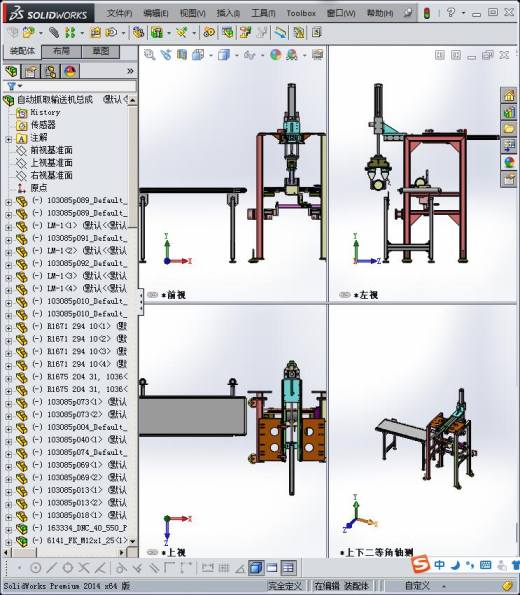Expand the LM-1<1> component node
520x595 pixels.
(9, 227)
